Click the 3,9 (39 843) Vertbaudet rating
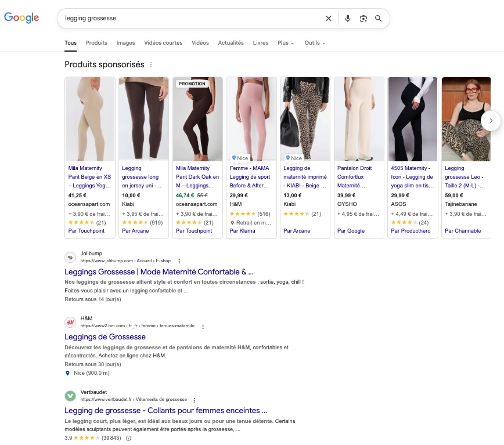The width and height of the screenshot is (504, 445). click(93, 438)
